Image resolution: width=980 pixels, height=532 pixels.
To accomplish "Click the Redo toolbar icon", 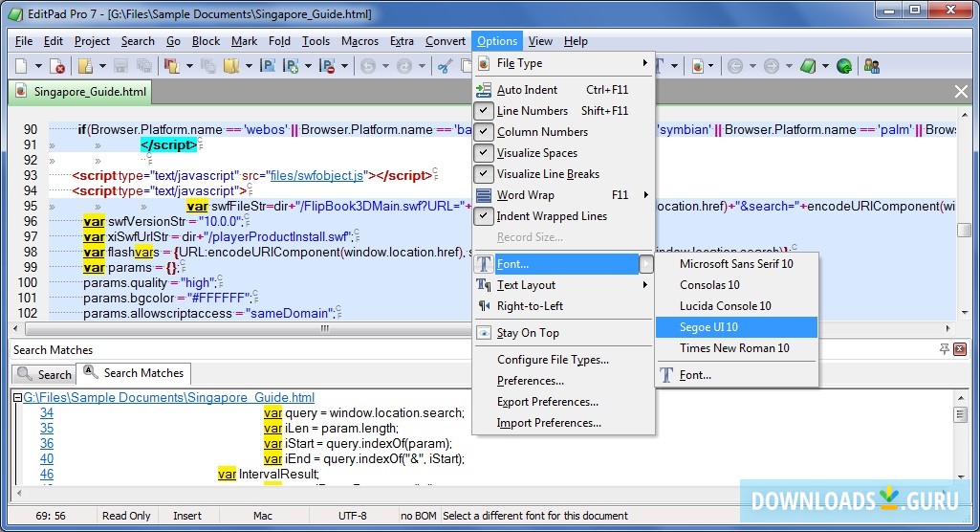I will click(404, 66).
